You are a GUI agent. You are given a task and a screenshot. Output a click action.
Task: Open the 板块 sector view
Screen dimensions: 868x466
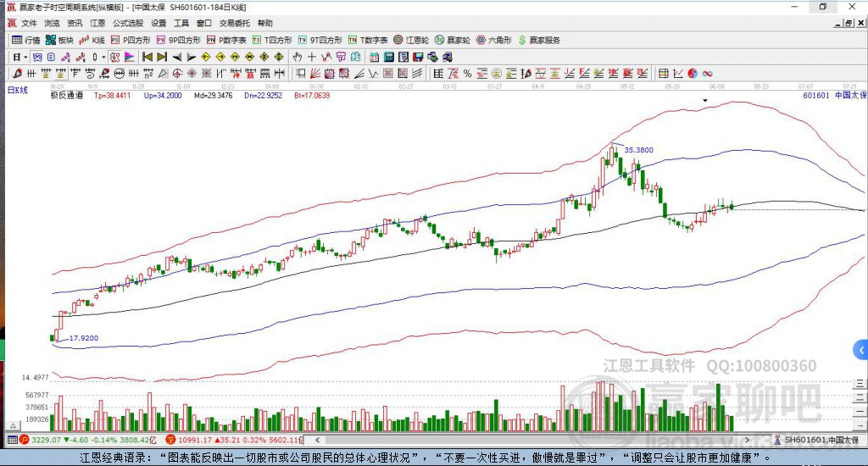60,40
